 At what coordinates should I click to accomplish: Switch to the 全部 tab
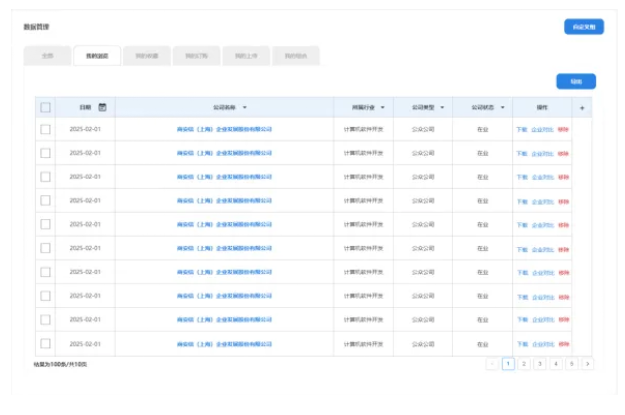click(x=47, y=57)
